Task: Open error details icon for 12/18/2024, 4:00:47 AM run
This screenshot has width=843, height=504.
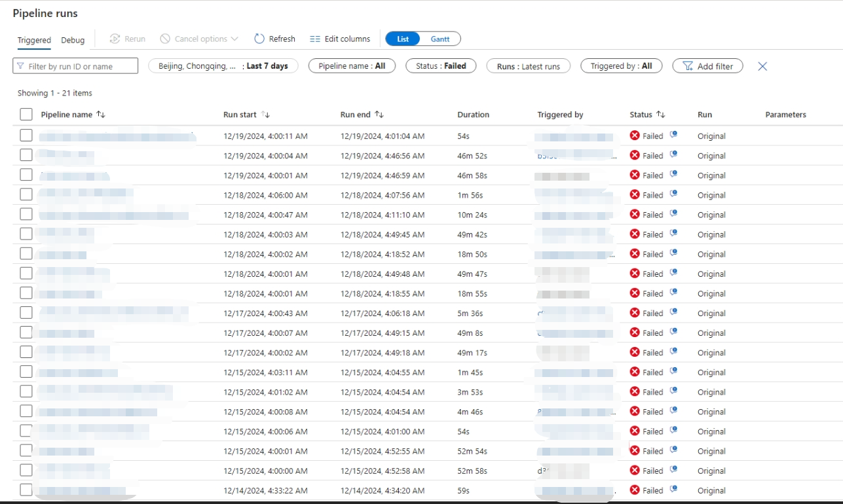Action: pyautogui.click(x=673, y=213)
